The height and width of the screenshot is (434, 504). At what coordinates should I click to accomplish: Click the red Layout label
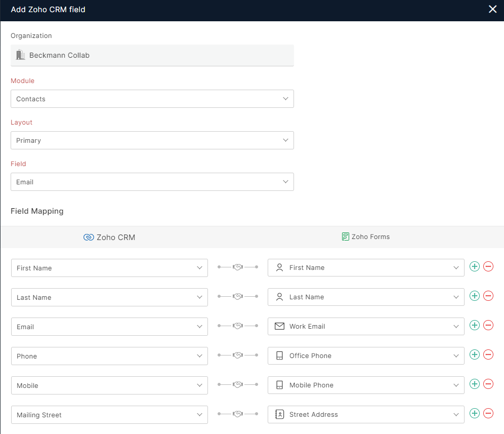tap(21, 122)
